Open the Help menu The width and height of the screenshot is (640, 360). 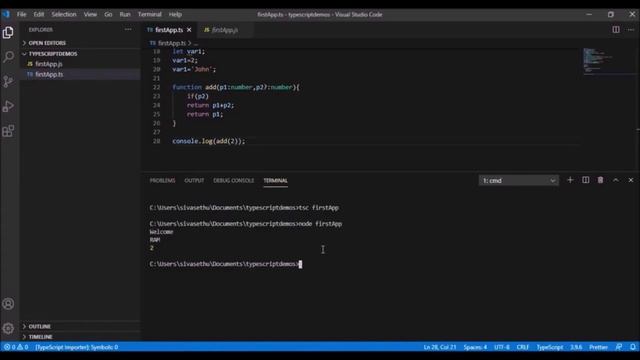[x=175, y=14]
